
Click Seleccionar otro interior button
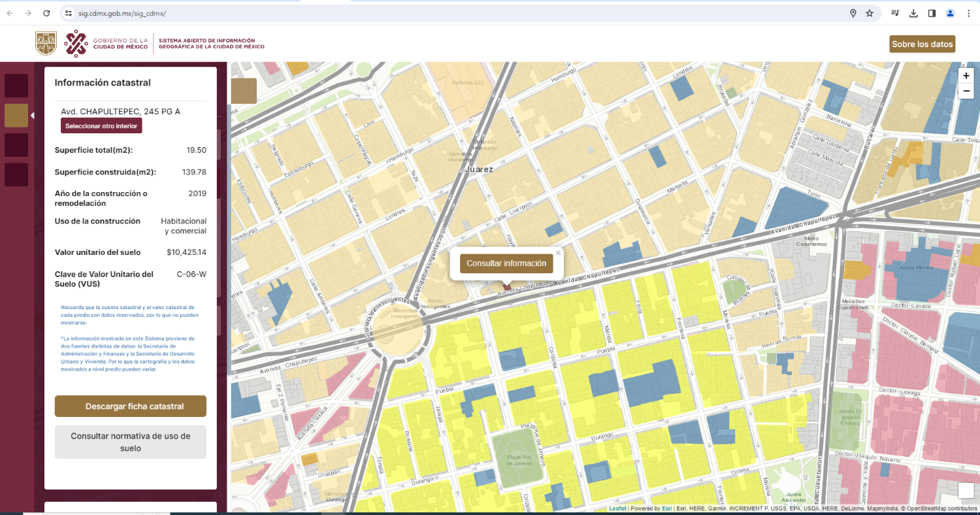coord(101,125)
